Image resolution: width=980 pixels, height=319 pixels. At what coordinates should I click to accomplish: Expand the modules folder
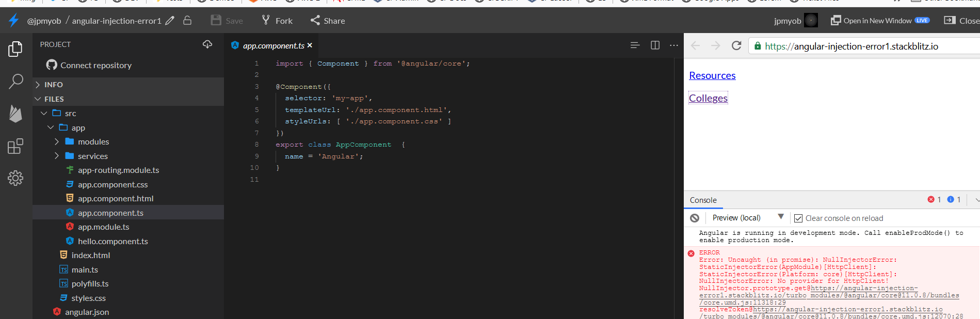128,141
